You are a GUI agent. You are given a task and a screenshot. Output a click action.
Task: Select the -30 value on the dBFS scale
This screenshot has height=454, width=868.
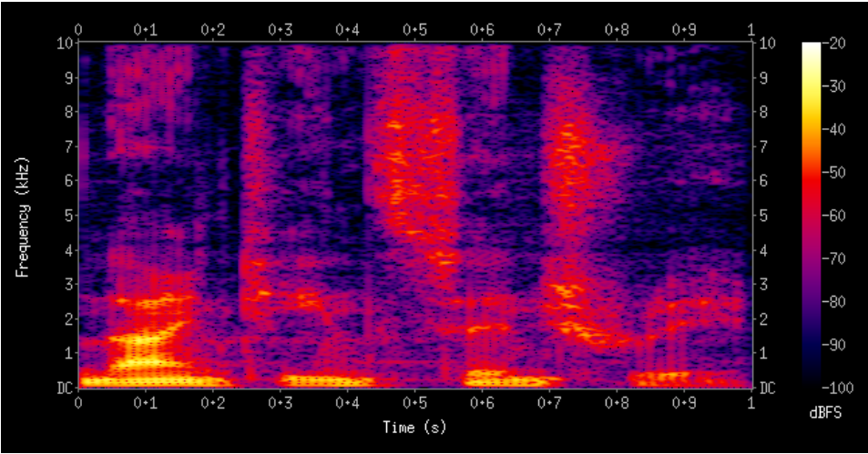pyautogui.click(x=834, y=86)
